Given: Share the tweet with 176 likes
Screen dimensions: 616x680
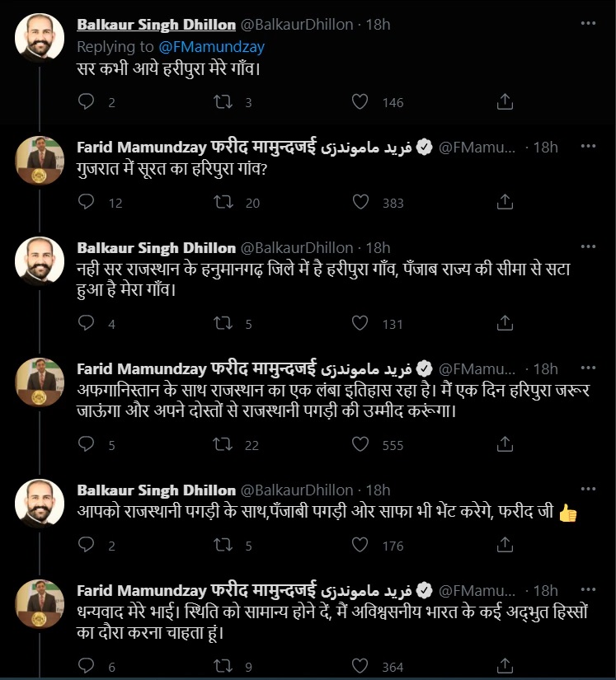Looking at the screenshot, I should [505, 545].
